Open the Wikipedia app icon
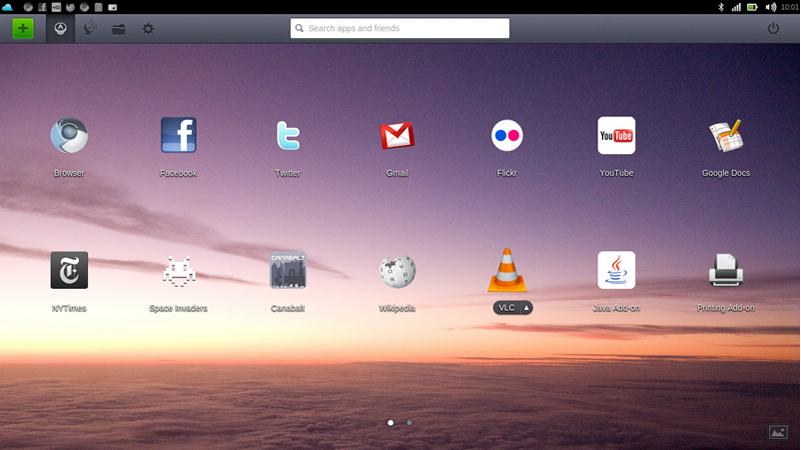The image size is (801, 450). pyautogui.click(x=397, y=271)
